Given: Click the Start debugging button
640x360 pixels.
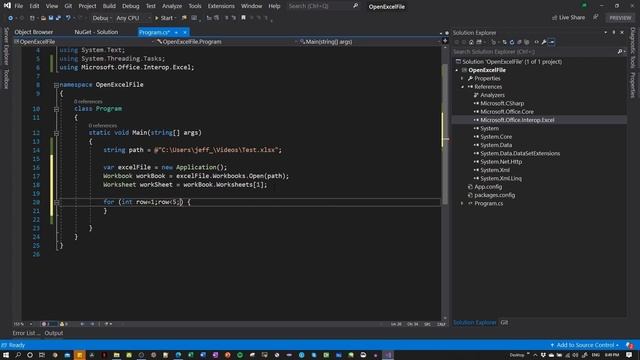Looking at the screenshot, I should [164, 18].
